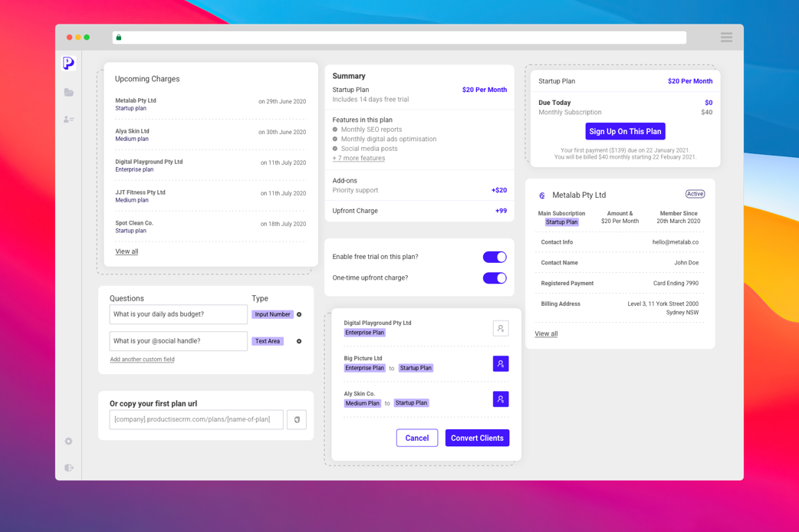Remove the social handle question

(299, 341)
